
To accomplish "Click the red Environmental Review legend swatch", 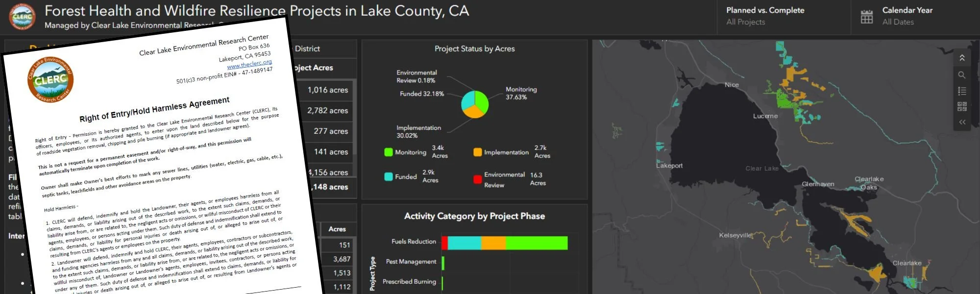I will [478, 179].
